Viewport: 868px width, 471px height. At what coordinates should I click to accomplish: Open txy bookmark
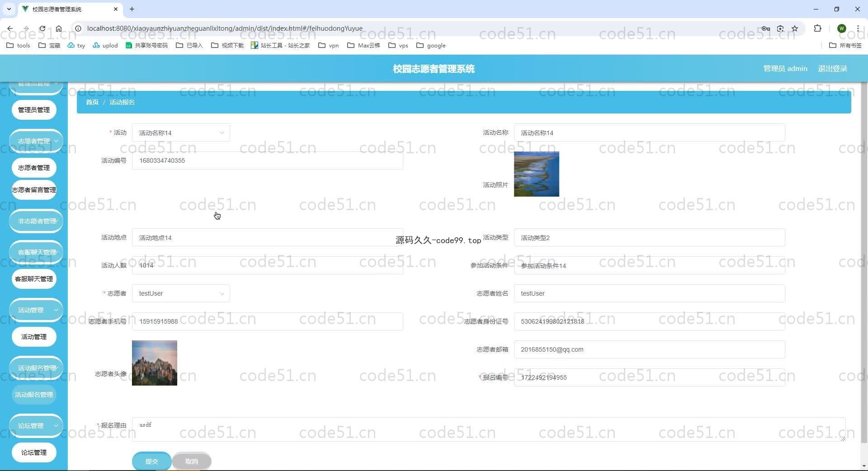(x=76, y=45)
